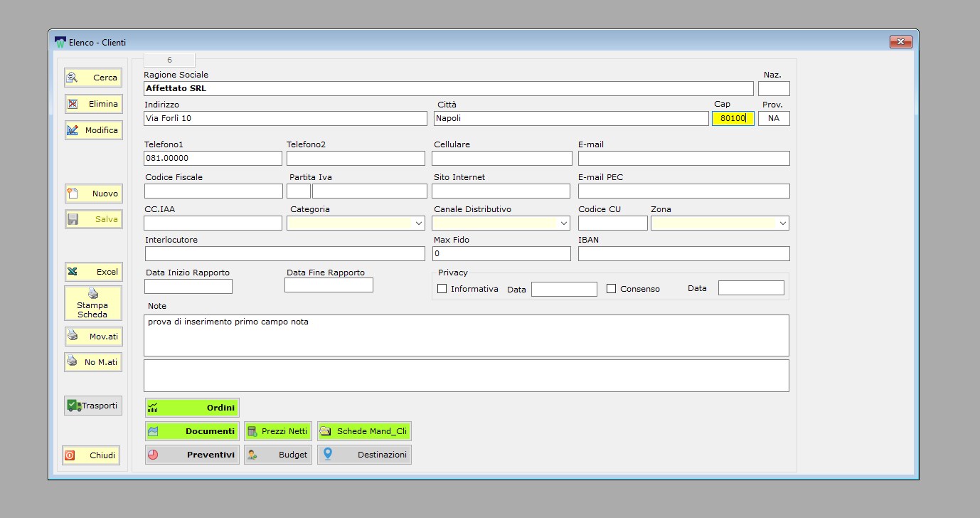The image size is (980, 518).
Task: Tick the Consenso privacy checkbox
Action: [611, 289]
